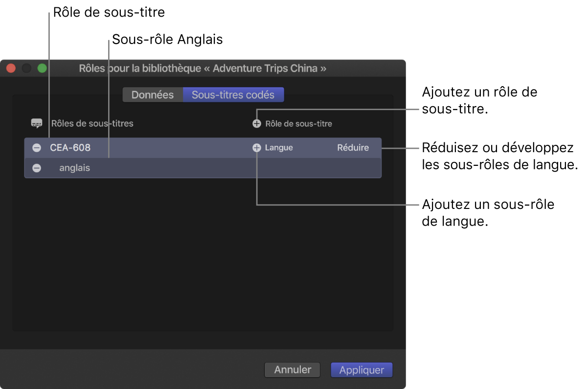Highlight the Rôles de sous-titres header row

pyautogui.click(x=93, y=123)
